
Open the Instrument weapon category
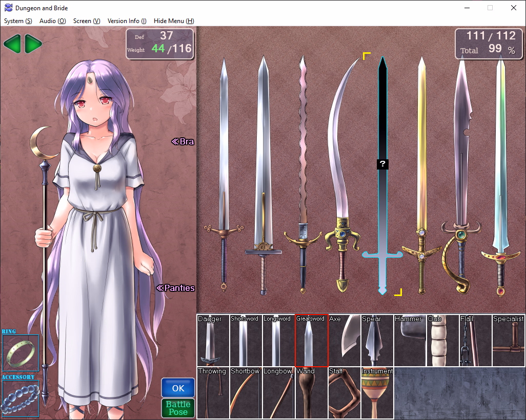[377, 393]
